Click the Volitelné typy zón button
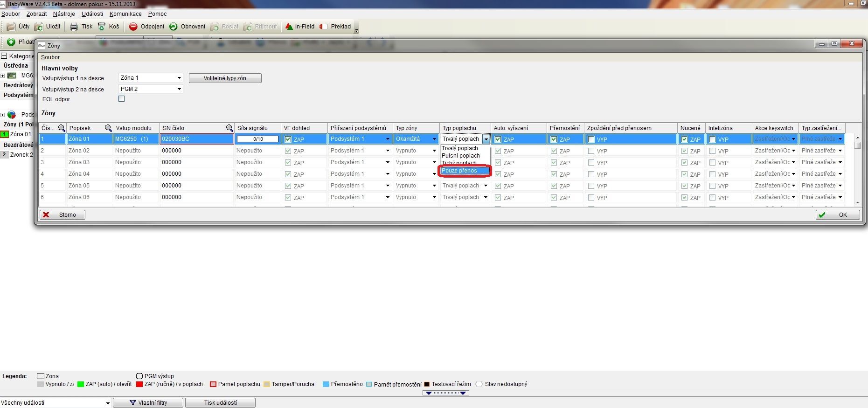The image size is (868, 408). (x=225, y=78)
